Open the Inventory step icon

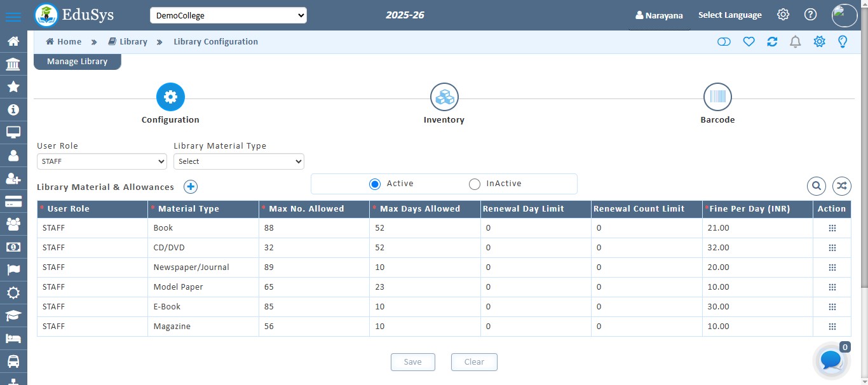point(444,97)
